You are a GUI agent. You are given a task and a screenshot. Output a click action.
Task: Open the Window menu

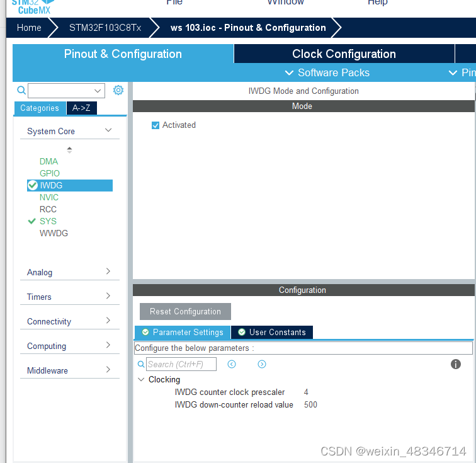(285, 3)
